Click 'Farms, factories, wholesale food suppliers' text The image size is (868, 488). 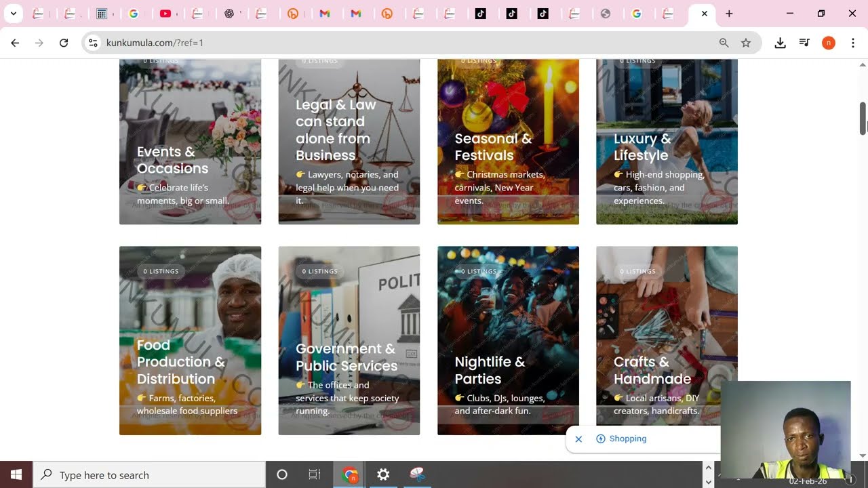coord(187,405)
